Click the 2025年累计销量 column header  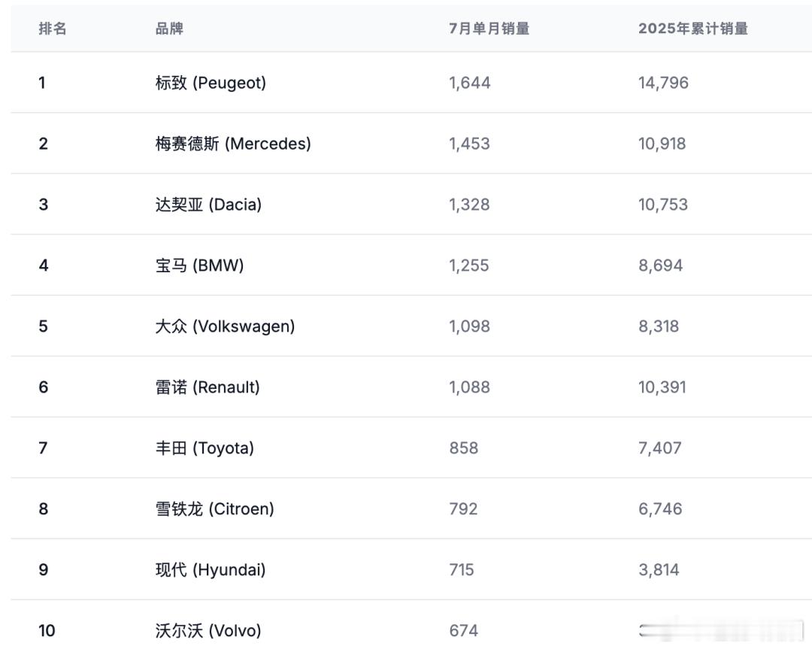[693, 29]
